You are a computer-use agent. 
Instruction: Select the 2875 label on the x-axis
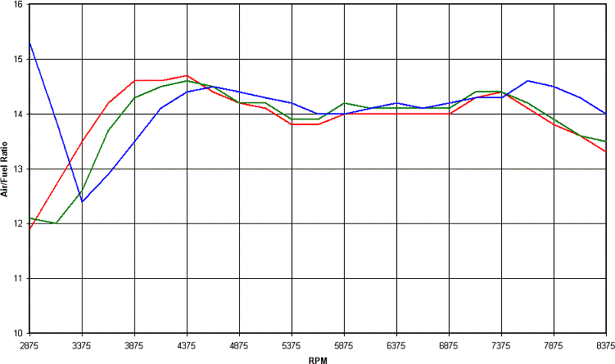[29, 344]
